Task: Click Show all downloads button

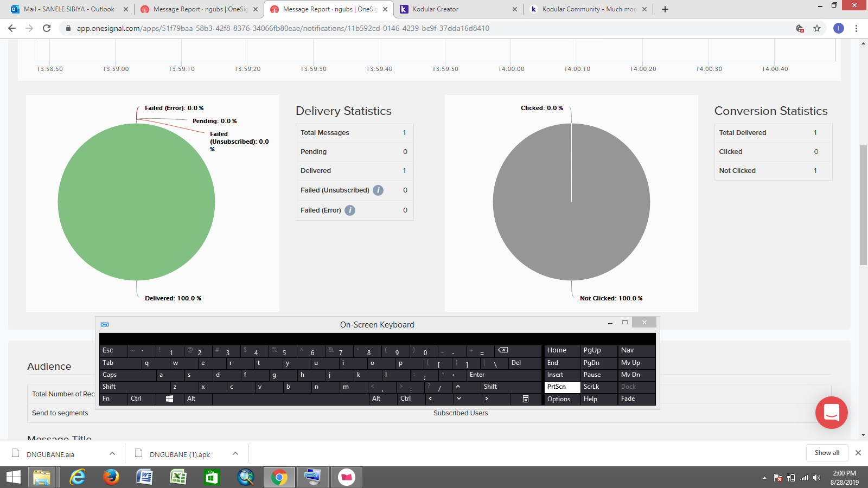Action: 827,453
